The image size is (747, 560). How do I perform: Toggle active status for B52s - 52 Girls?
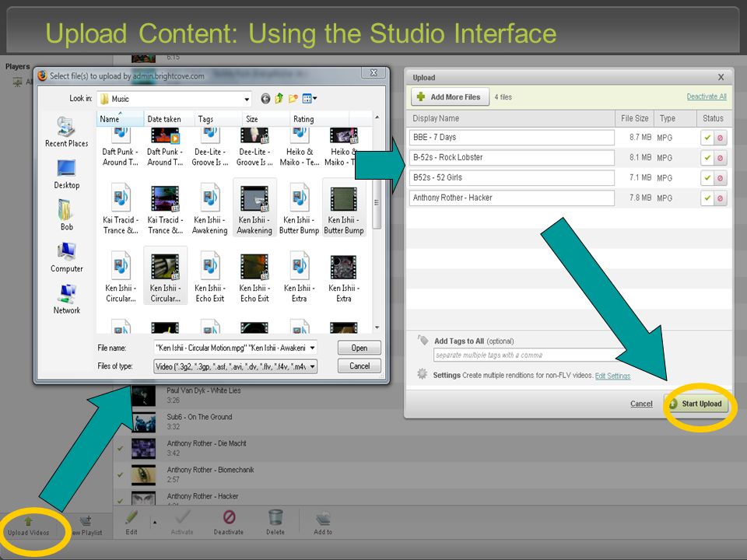(x=707, y=178)
